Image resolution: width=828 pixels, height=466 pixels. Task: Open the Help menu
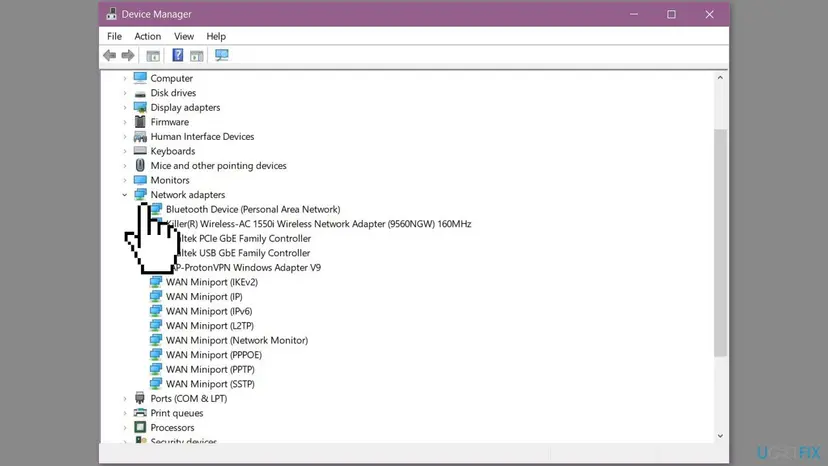(216, 36)
